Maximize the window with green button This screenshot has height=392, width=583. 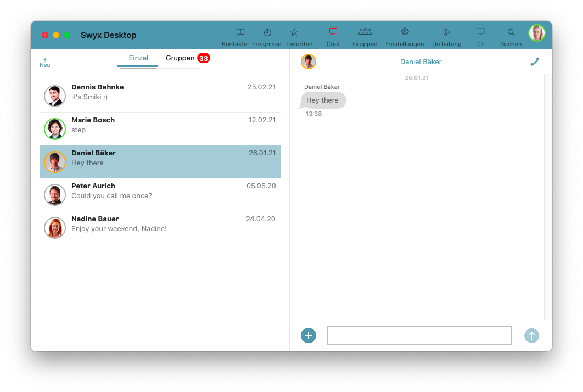tap(67, 35)
